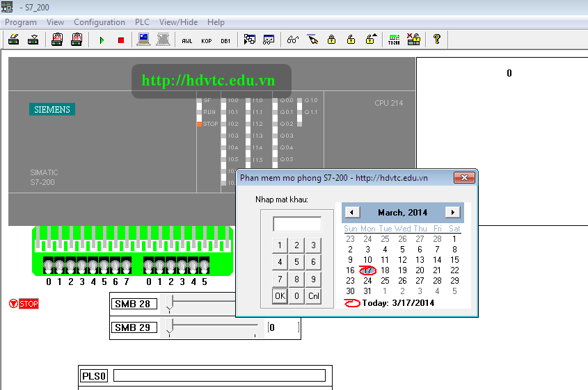Toggle input switch 5 in the eight-switch bank
588x390 pixels.
pyautogui.click(x=104, y=266)
